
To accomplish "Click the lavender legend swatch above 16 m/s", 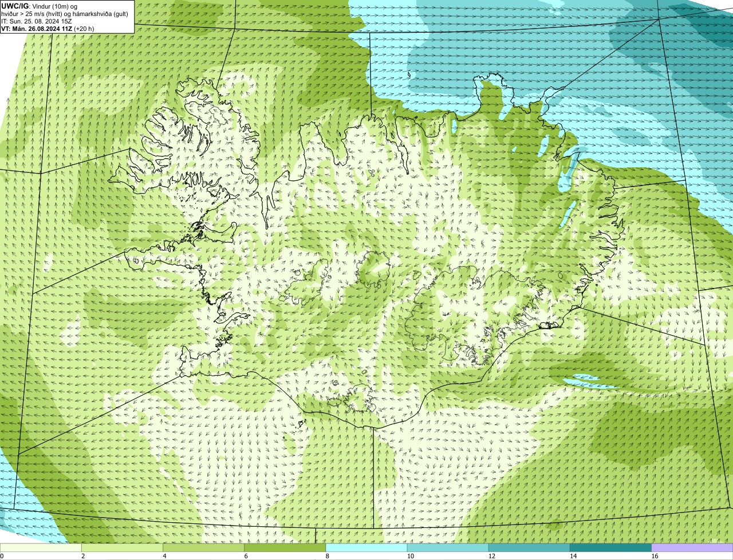I will (692, 547).
